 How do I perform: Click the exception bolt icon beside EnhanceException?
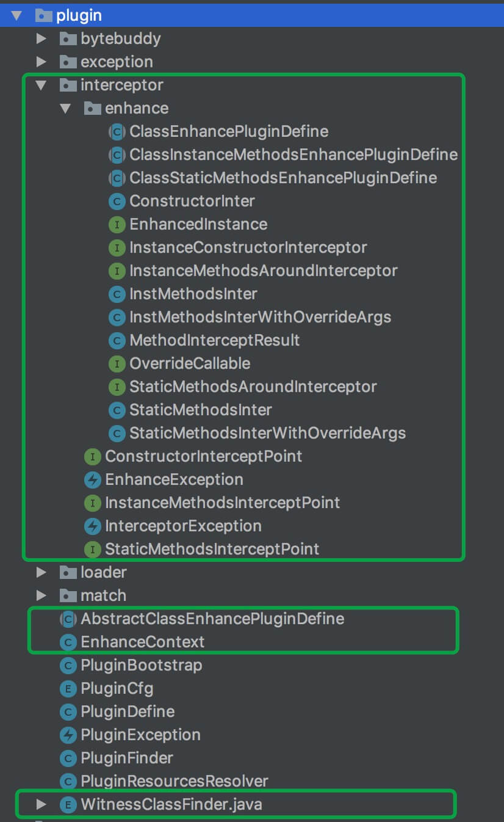pos(92,479)
